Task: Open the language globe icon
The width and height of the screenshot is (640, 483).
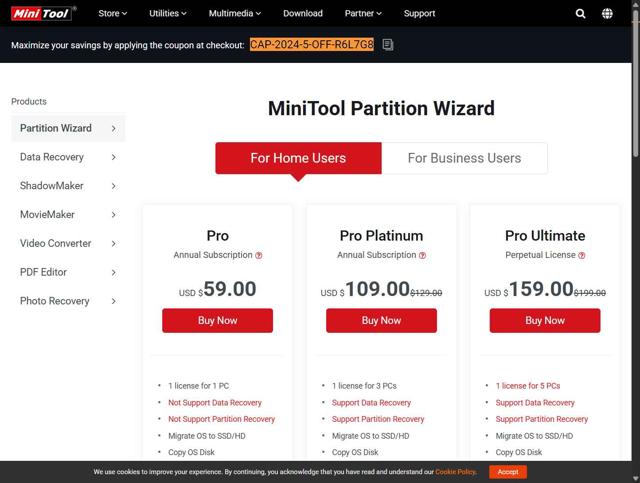Action: tap(607, 13)
